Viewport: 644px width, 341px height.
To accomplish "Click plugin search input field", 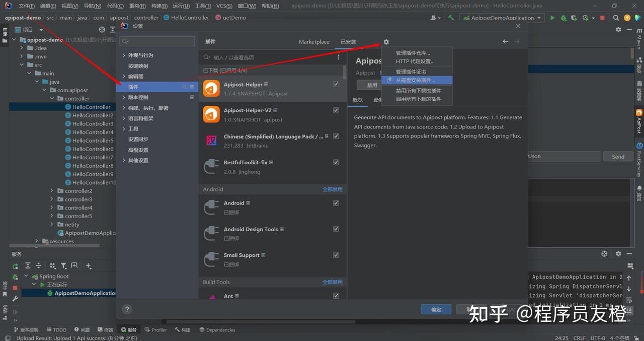I will (x=269, y=57).
